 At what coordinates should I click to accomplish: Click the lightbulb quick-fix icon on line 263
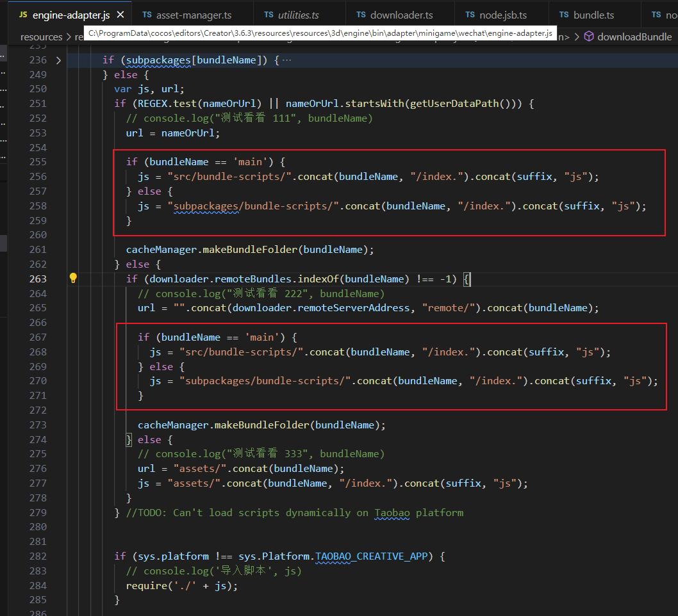click(73, 279)
